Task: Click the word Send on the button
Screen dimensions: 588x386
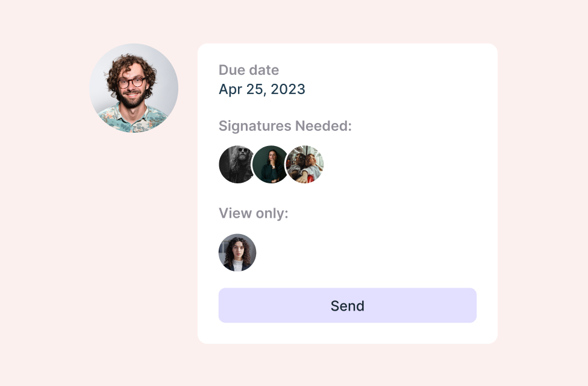Action: pos(348,305)
